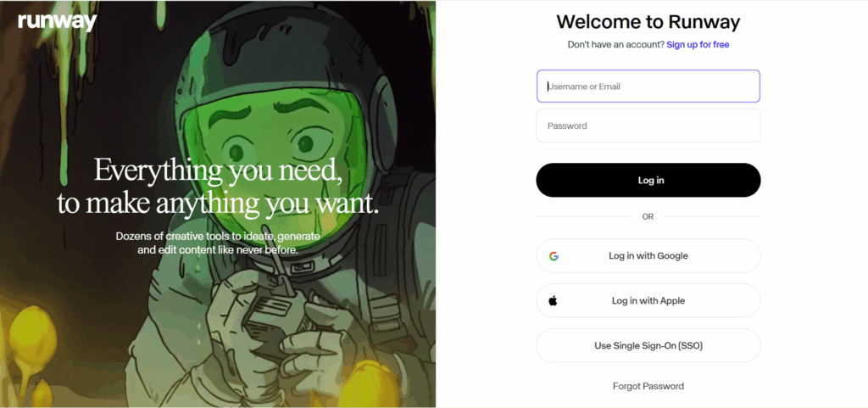Choose Log in with Google
Image resolution: width=868 pixels, height=408 pixels.
pos(648,256)
